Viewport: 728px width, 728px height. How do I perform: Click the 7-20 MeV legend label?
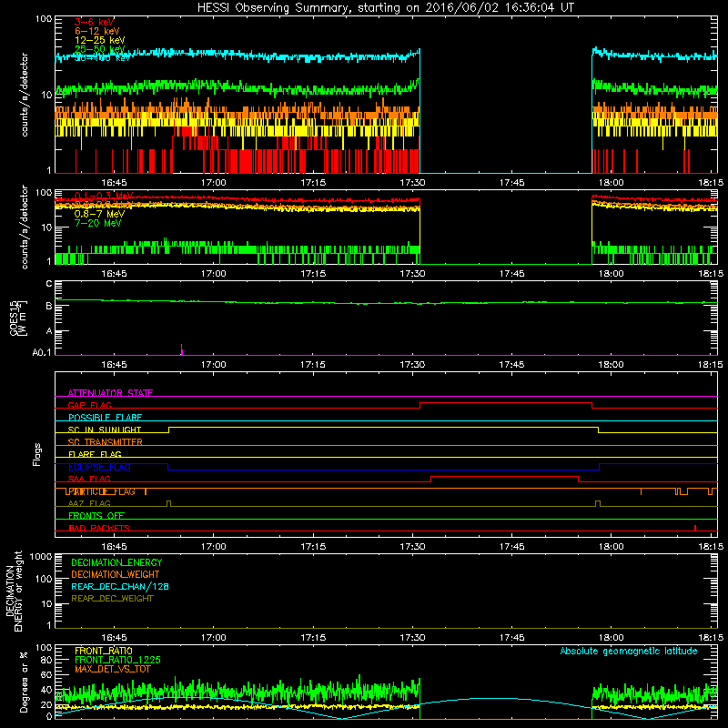click(97, 223)
